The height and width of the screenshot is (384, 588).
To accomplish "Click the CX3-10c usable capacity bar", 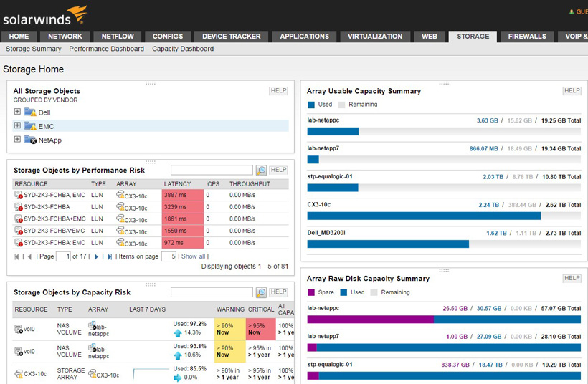I will (424, 216).
